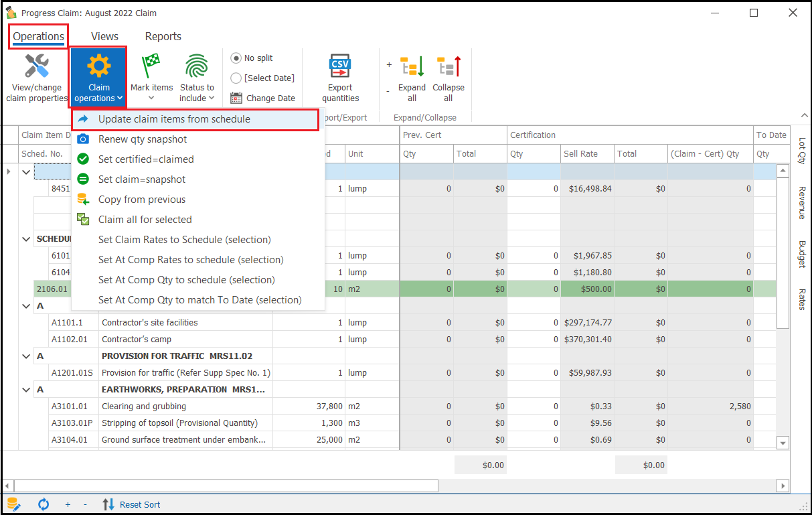Click the (Claim - Cert) Qty column header

click(710, 153)
